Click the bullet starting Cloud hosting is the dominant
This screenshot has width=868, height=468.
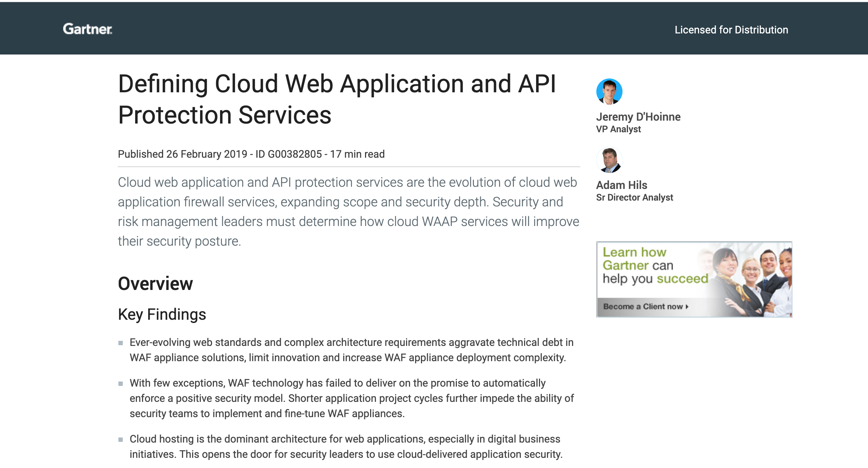point(346,447)
